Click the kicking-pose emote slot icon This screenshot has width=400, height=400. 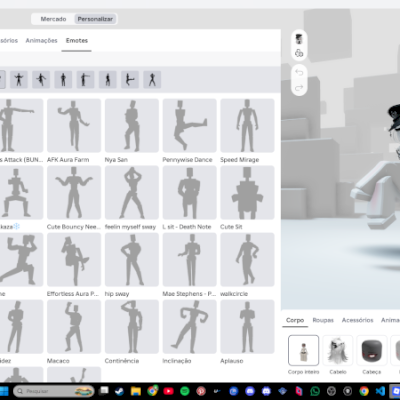[x=130, y=80]
